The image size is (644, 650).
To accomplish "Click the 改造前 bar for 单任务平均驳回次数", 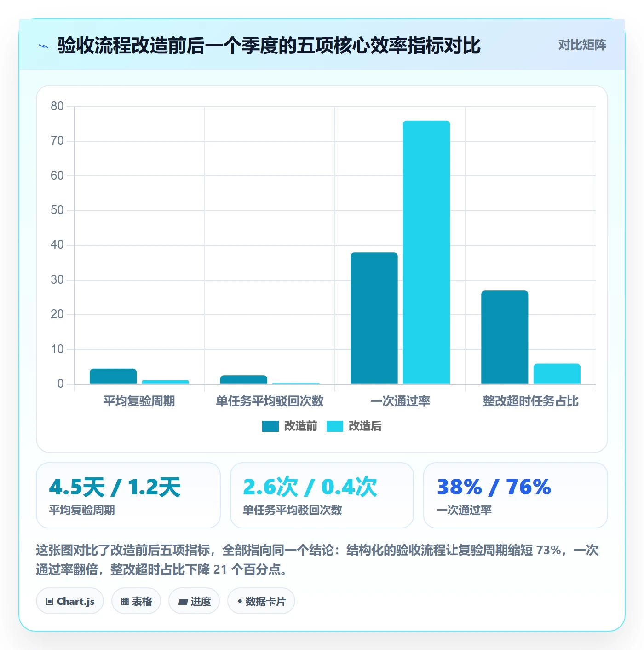I will [244, 380].
